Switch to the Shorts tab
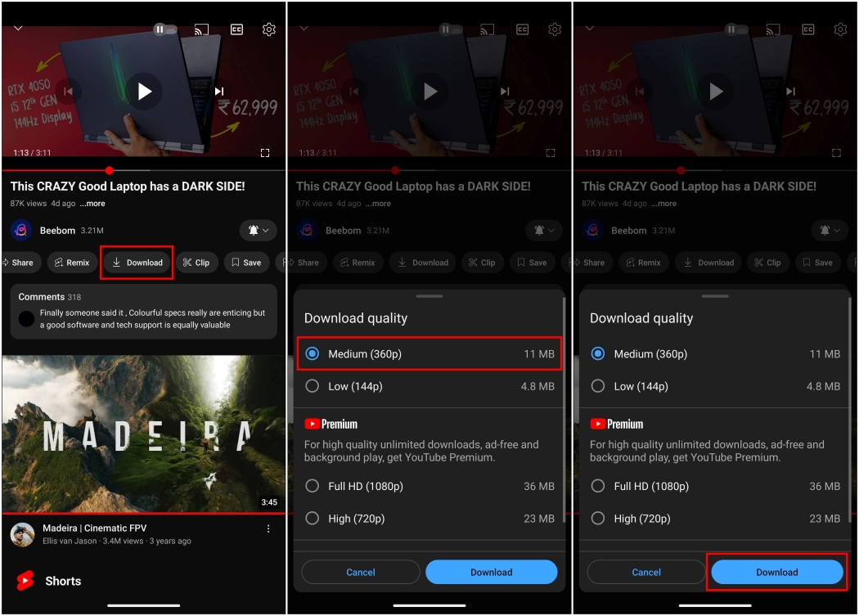859x616 pixels. tap(61, 581)
